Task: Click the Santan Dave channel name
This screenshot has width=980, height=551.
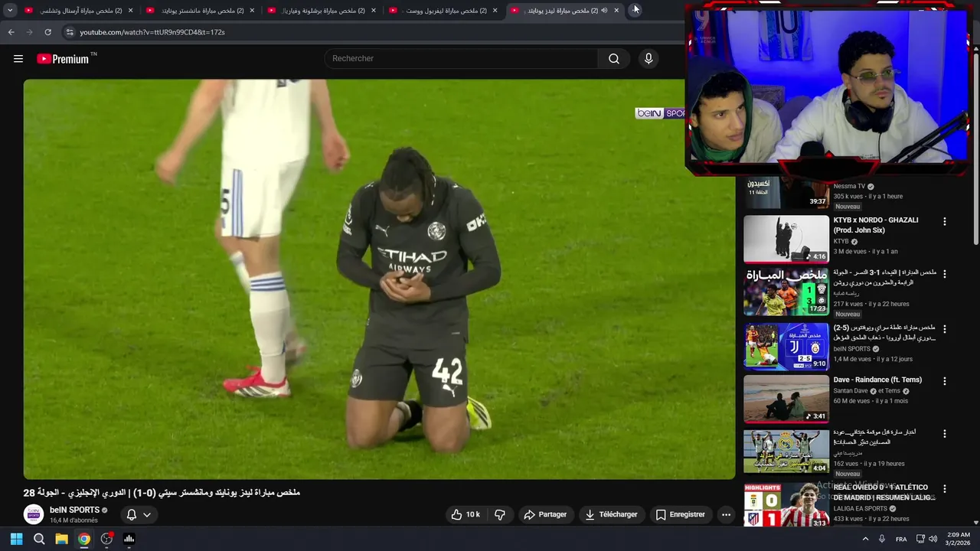Action: pyautogui.click(x=850, y=391)
